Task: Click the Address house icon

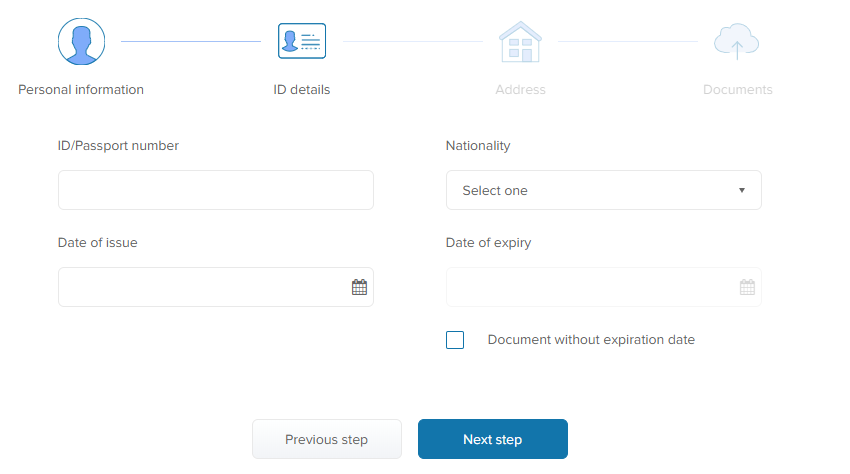Action: [x=520, y=42]
